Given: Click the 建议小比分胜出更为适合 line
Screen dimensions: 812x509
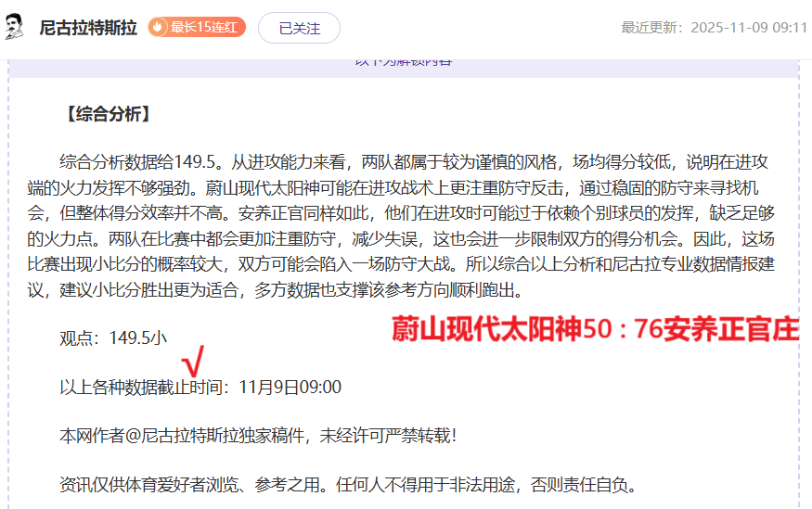Looking at the screenshot, I should pos(147,290).
